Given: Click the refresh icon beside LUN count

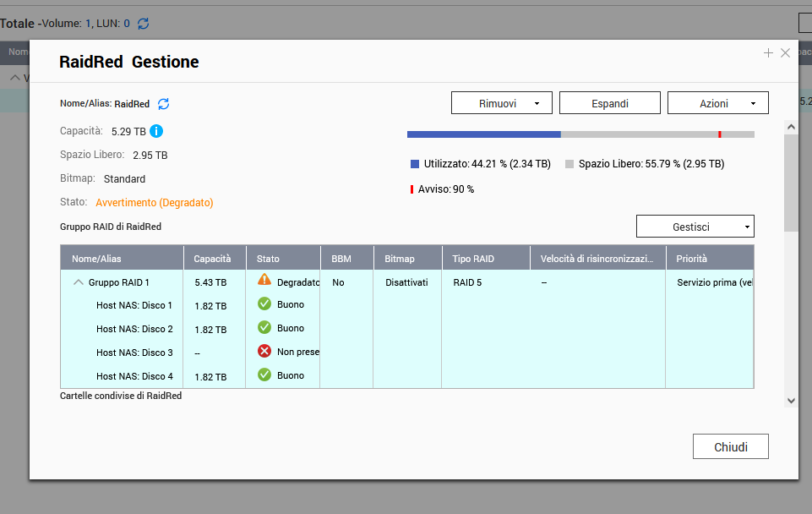Looking at the screenshot, I should (x=144, y=24).
